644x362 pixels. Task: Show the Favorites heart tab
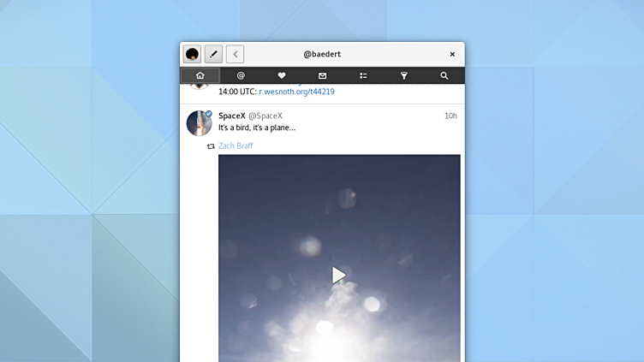click(x=282, y=75)
